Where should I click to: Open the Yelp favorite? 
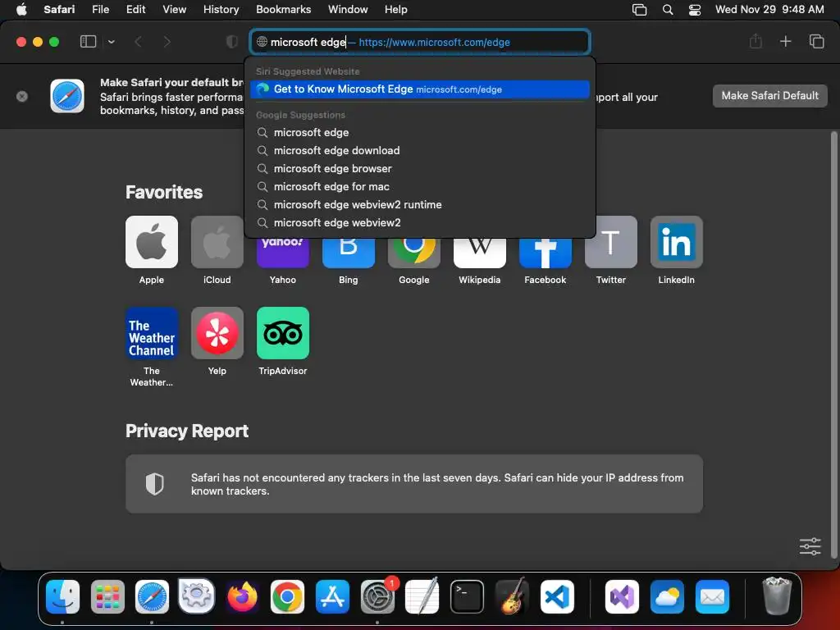(x=217, y=333)
